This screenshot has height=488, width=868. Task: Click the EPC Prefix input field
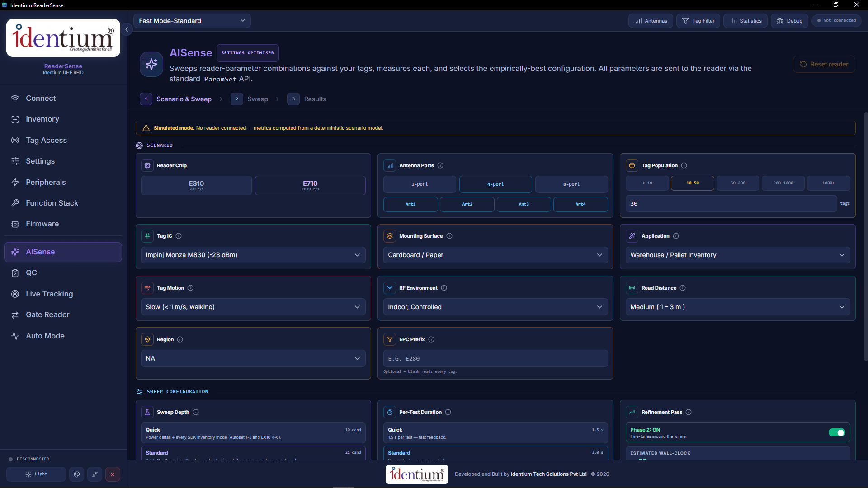pos(495,358)
